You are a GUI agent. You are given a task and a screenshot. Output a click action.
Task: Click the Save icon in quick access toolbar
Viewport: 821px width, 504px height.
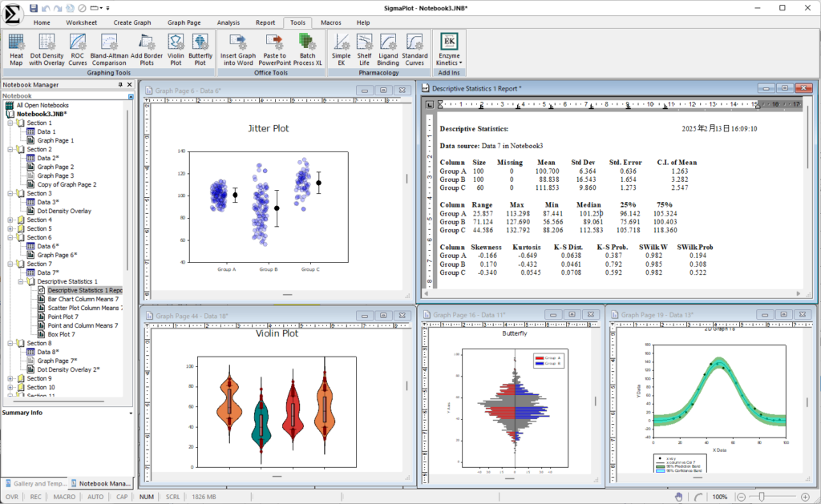[x=34, y=8]
